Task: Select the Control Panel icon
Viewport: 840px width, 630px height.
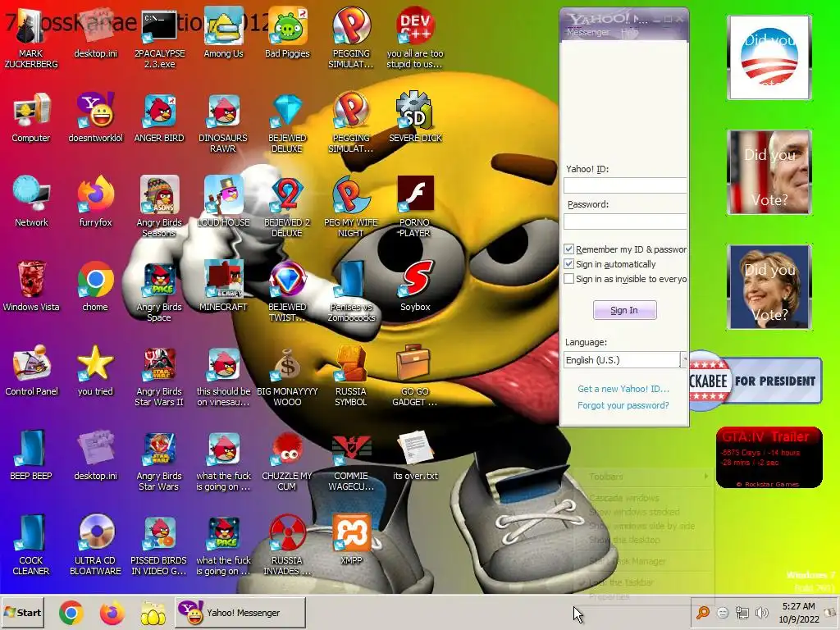Action: click(x=31, y=372)
